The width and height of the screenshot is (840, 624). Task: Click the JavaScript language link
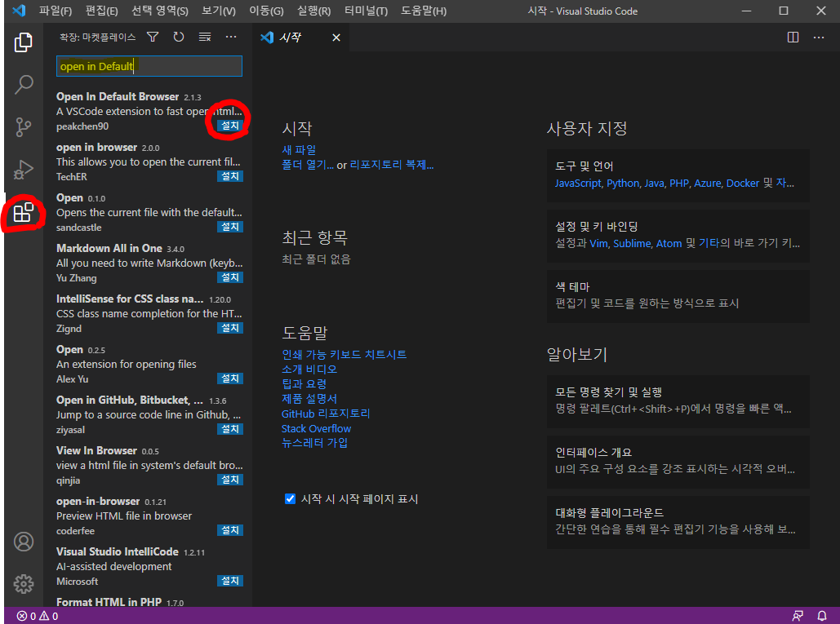tap(578, 183)
